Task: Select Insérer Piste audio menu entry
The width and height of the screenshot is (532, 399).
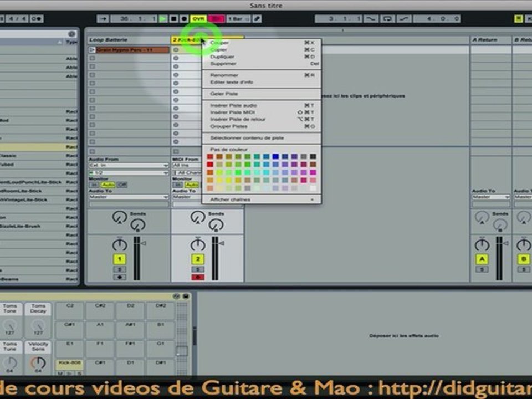Action: (x=262, y=105)
